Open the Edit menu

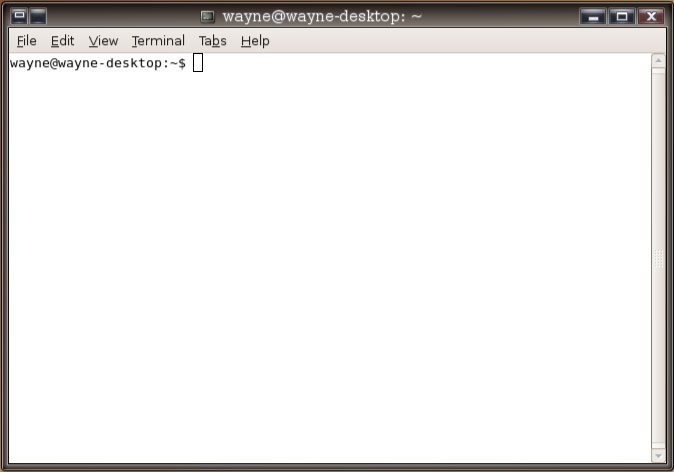(x=62, y=41)
